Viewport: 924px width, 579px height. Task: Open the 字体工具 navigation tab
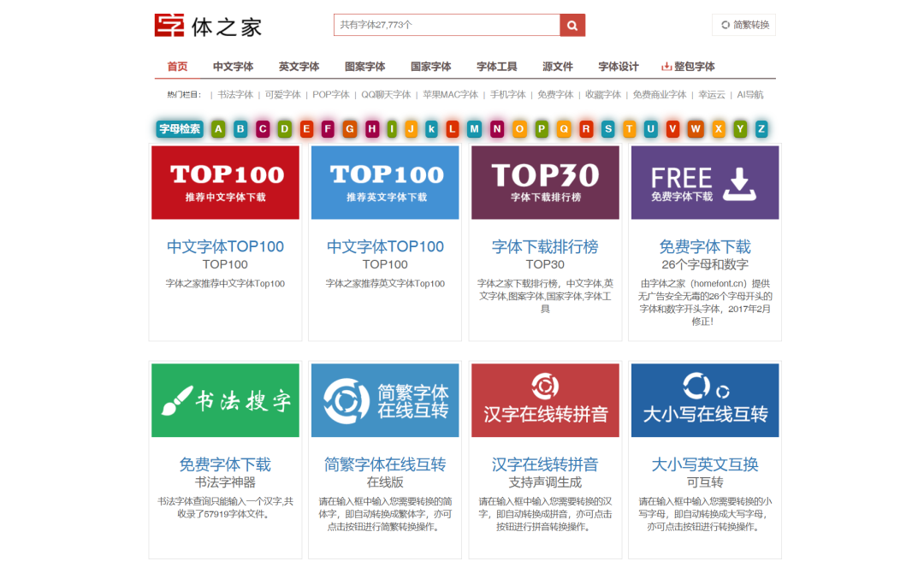pos(496,67)
